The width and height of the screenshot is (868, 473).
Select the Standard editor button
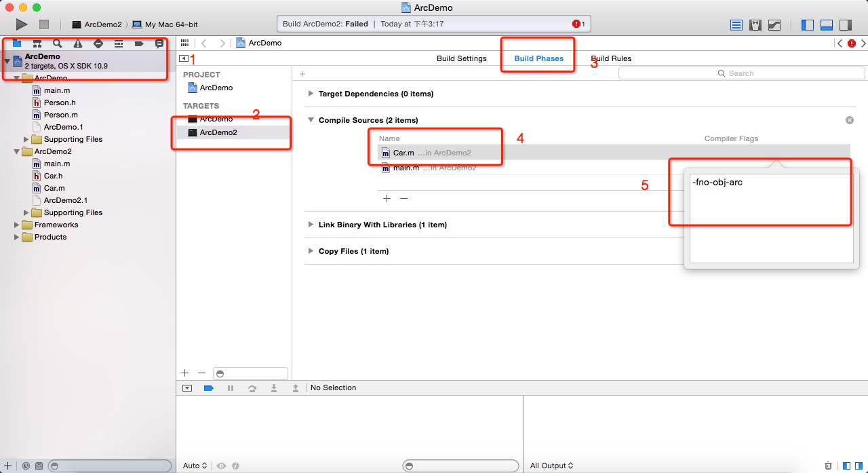tap(736, 25)
